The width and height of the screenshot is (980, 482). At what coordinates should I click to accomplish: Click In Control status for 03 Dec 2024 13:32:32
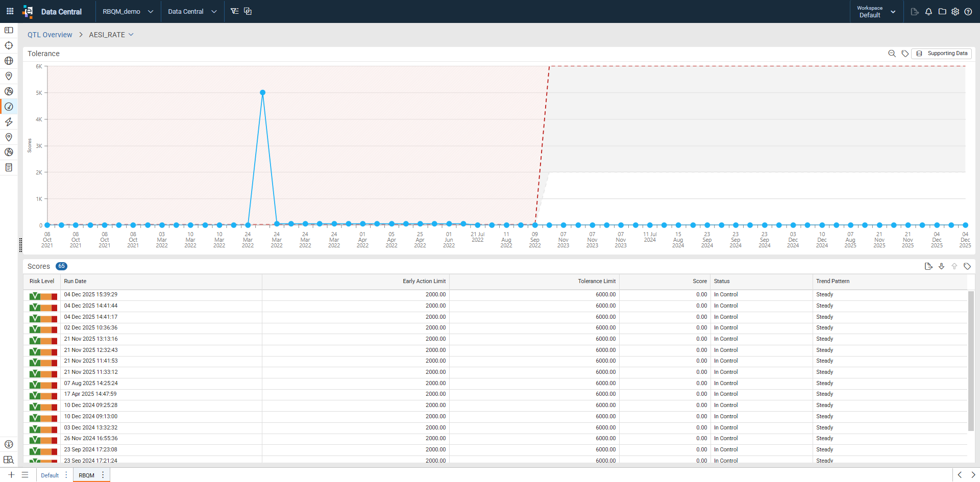pos(726,428)
